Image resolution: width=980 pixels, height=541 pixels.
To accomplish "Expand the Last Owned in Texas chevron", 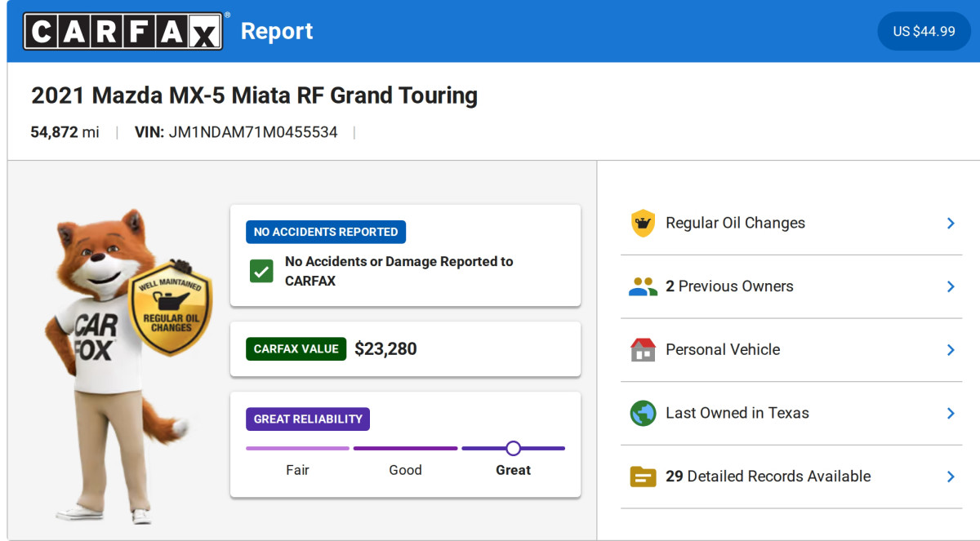I will click(951, 413).
